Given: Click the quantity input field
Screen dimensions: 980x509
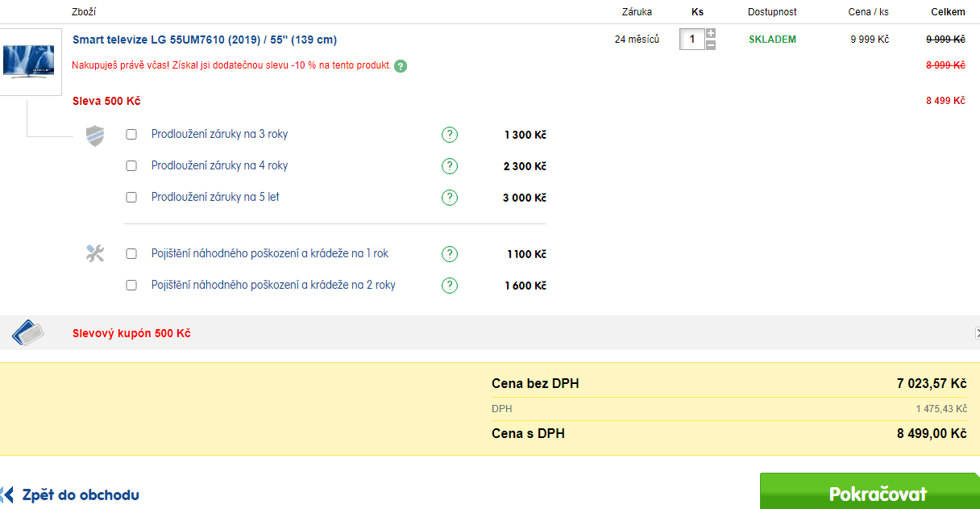Looking at the screenshot, I should coord(691,40).
